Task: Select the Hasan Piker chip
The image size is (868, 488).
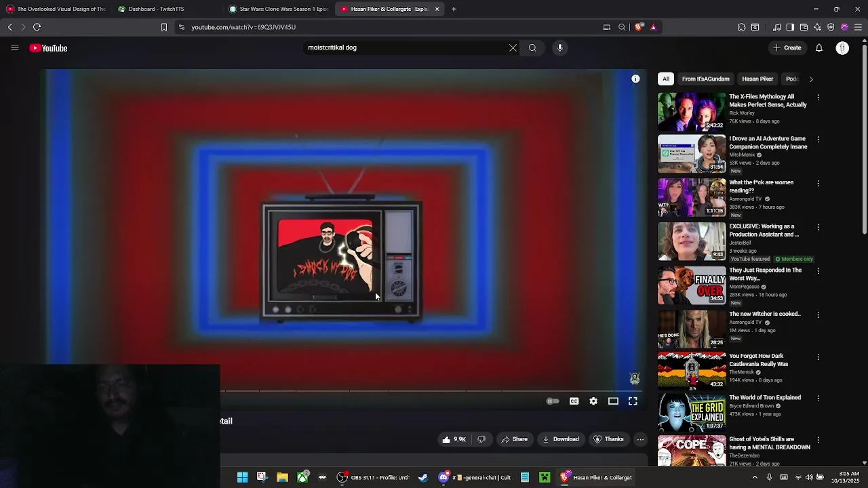Action: click(x=757, y=79)
